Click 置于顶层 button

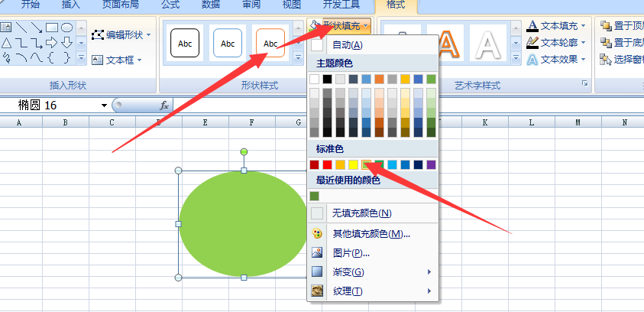[x=622, y=26]
